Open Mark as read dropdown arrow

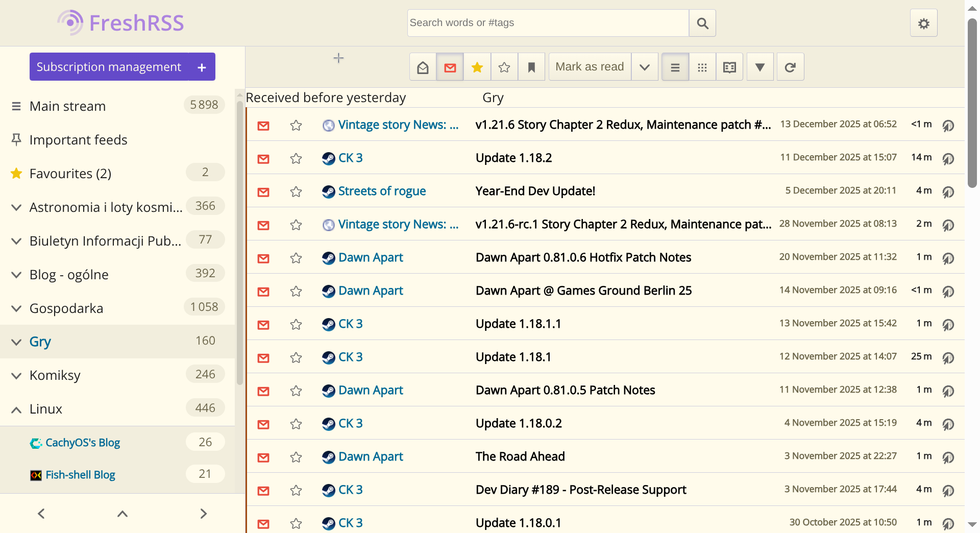[645, 67]
